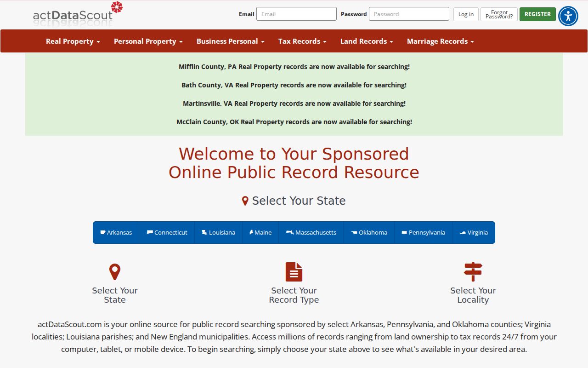The image size is (588, 368).
Task: Click the Email input field
Action: [x=296, y=14]
